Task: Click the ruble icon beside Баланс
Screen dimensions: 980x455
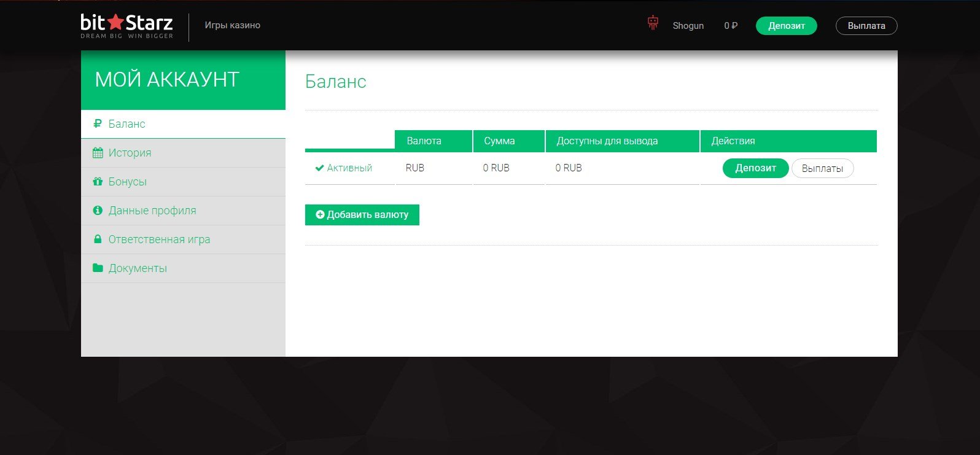Action: [x=97, y=123]
